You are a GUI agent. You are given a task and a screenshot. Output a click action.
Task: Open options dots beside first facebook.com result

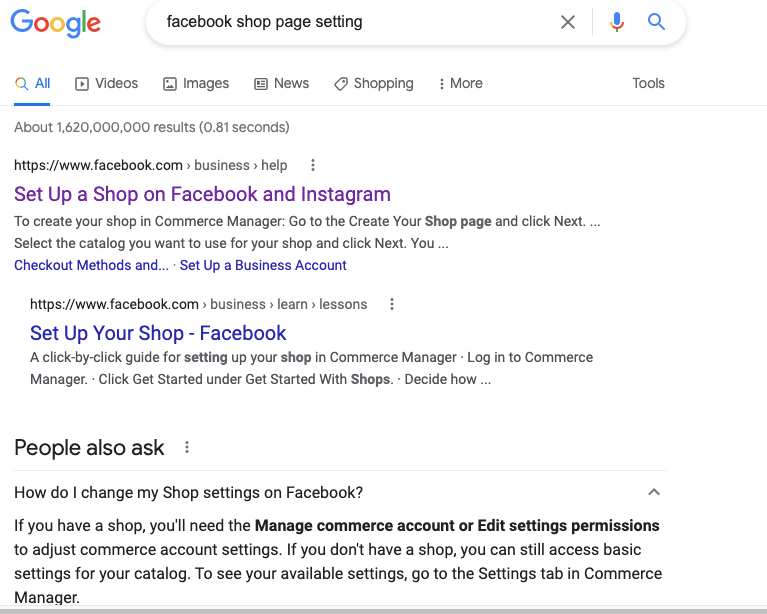pyautogui.click(x=313, y=165)
